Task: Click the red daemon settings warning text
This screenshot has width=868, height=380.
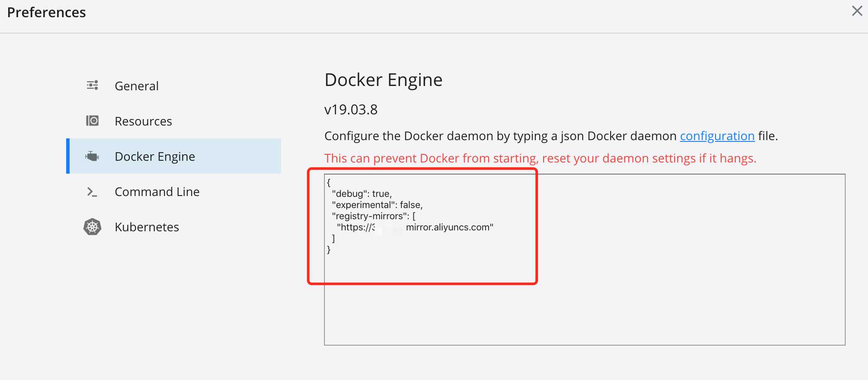Action: point(540,158)
